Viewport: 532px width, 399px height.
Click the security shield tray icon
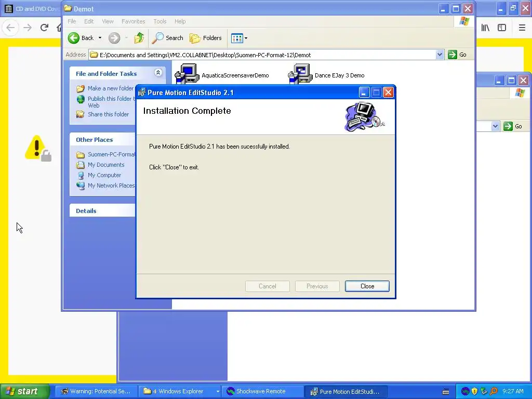tap(475, 392)
